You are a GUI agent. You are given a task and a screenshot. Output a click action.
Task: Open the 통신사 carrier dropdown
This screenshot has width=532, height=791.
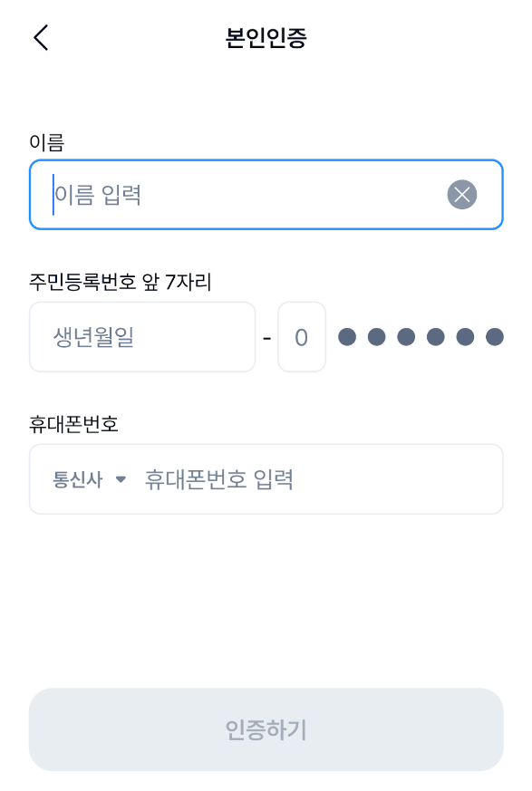click(x=90, y=479)
